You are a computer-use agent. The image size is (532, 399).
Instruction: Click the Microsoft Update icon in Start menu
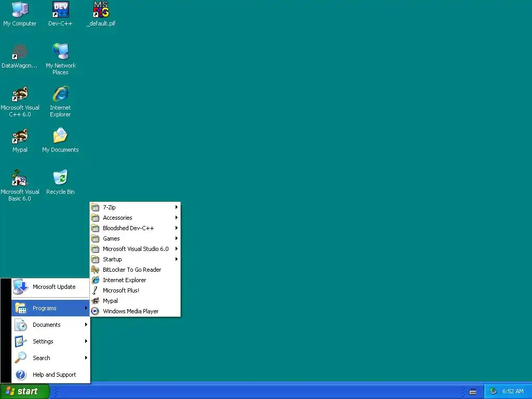coord(21,287)
